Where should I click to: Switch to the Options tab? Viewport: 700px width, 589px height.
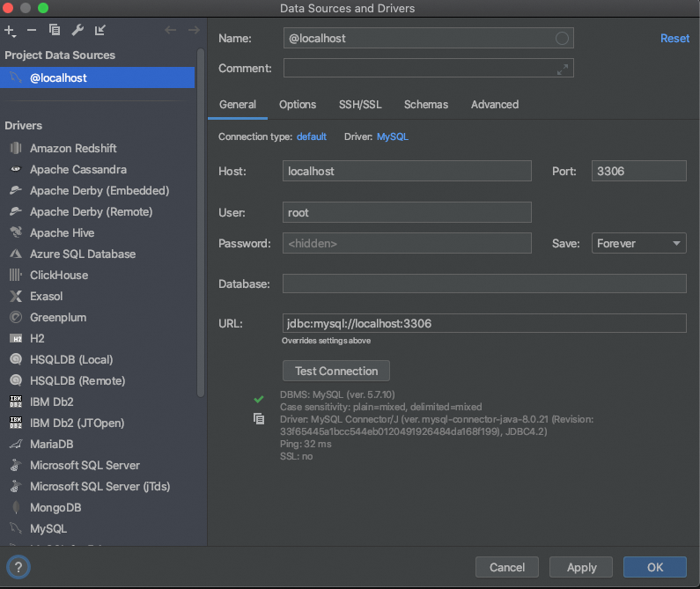tap(298, 105)
